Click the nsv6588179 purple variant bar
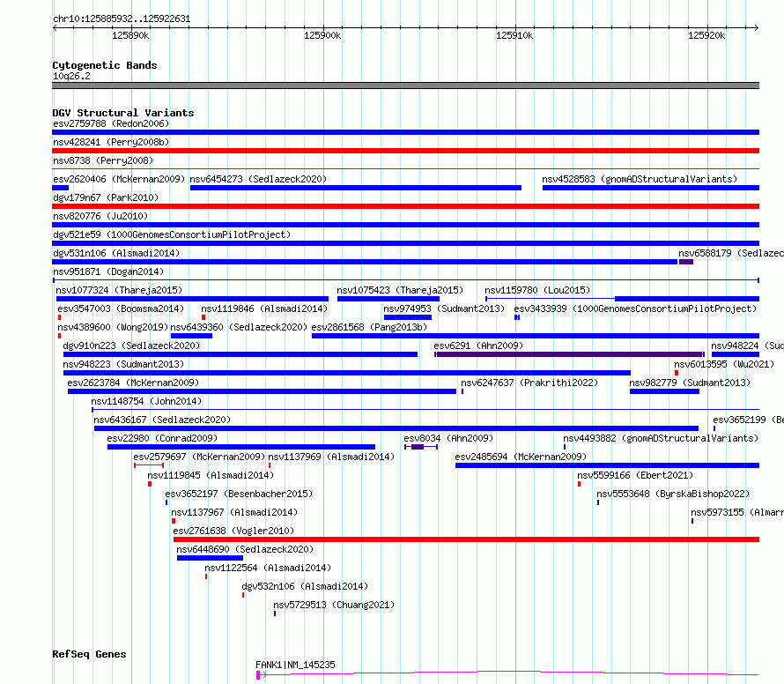 (x=686, y=262)
